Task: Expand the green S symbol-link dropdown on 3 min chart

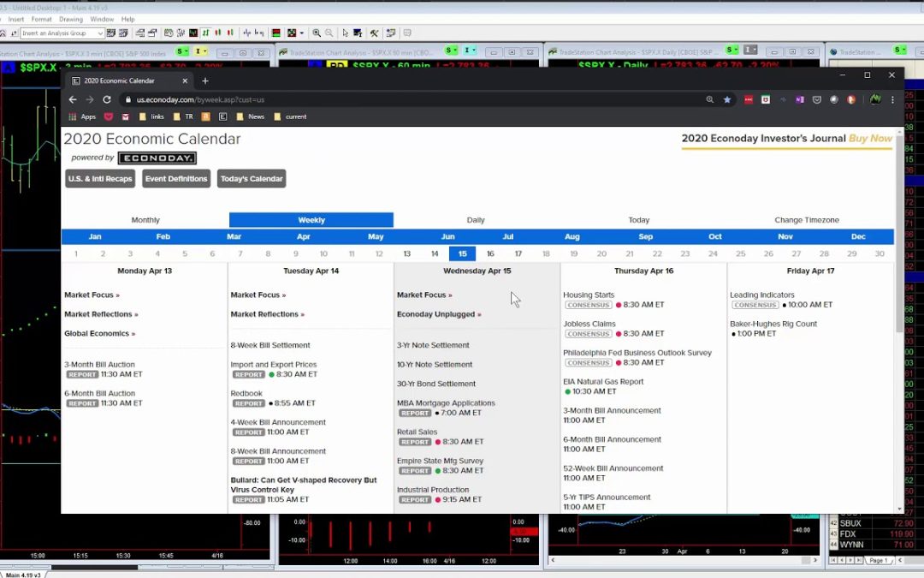Action: point(183,51)
